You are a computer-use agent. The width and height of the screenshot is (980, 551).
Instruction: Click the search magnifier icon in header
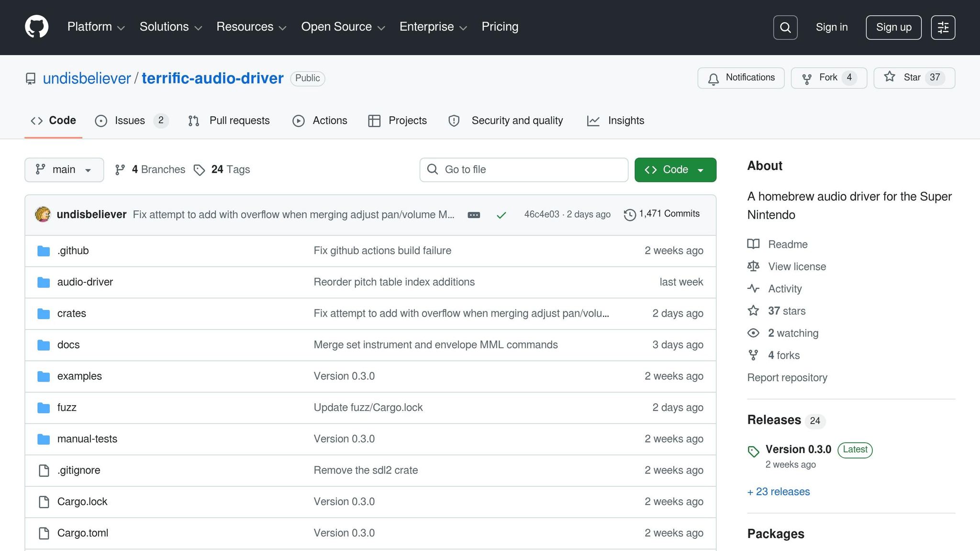pyautogui.click(x=785, y=27)
